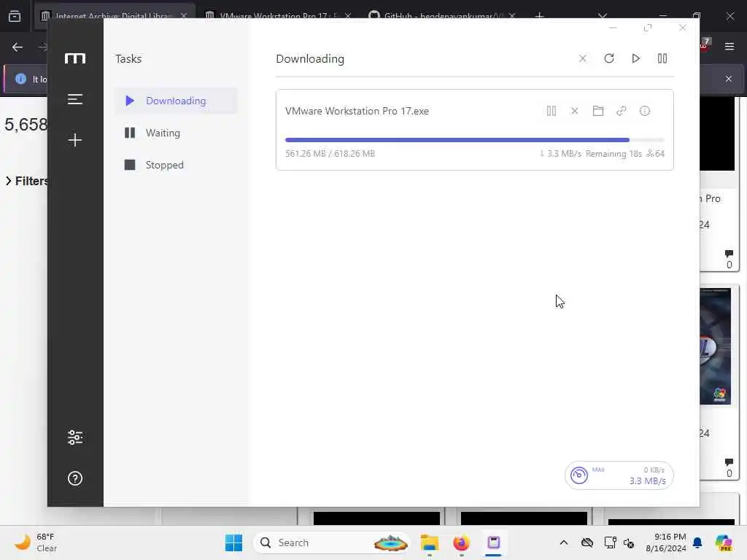The height and width of the screenshot is (560, 747).
Task: Click the VMware Workstation Pro 17.exe file name
Action: coord(357,111)
